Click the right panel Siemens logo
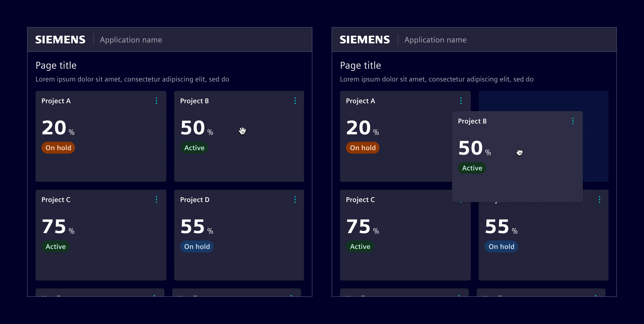The height and width of the screenshot is (324, 644). tap(364, 40)
